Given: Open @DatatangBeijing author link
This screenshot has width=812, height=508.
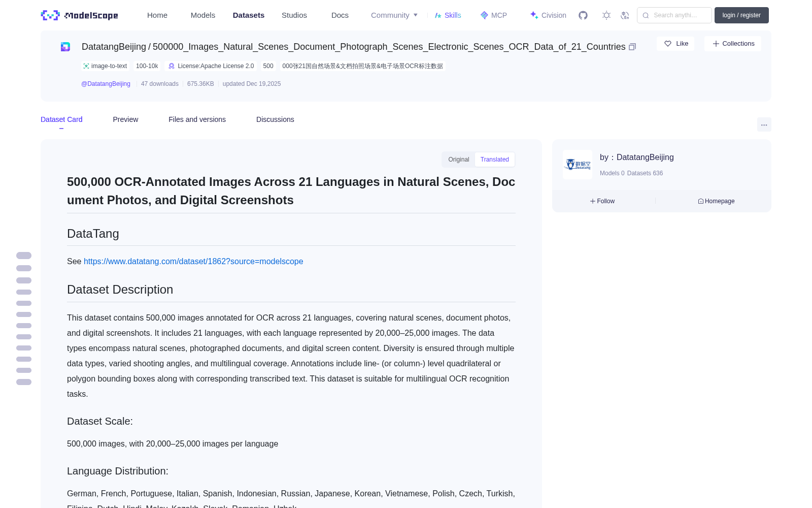Looking at the screenshot, I should click(106, 84).
